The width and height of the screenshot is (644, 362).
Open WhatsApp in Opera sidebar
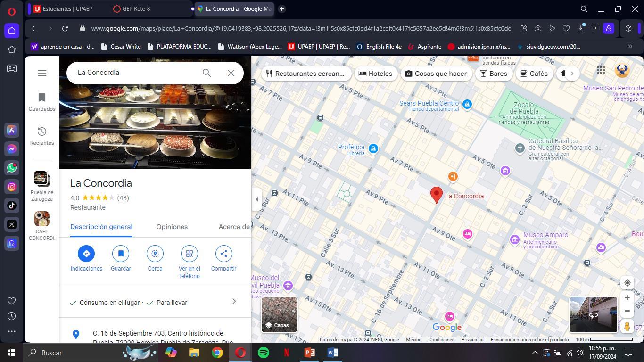click(x=12, y=168)
